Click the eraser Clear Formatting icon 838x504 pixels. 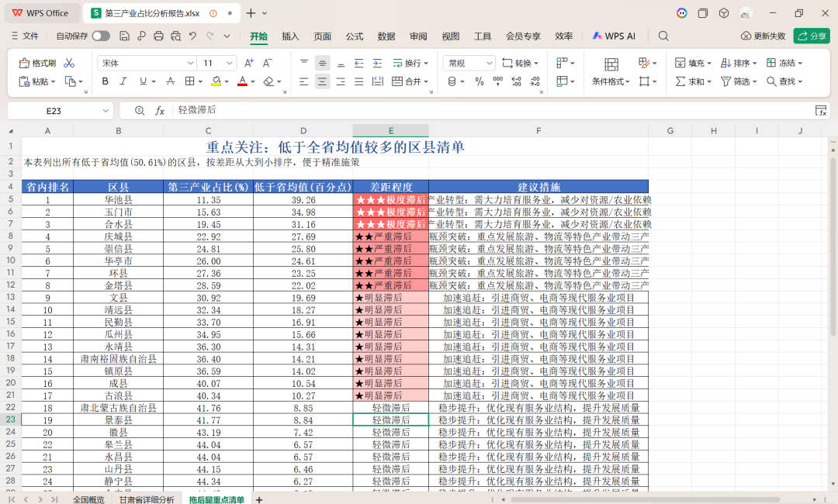pos(268,81)
